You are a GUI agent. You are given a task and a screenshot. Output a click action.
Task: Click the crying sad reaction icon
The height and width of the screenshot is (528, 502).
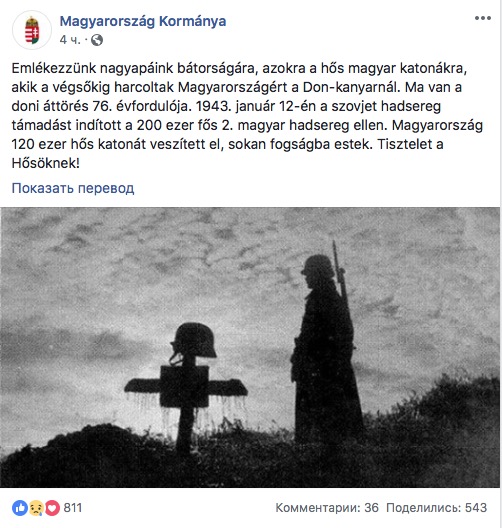point(36,508)
